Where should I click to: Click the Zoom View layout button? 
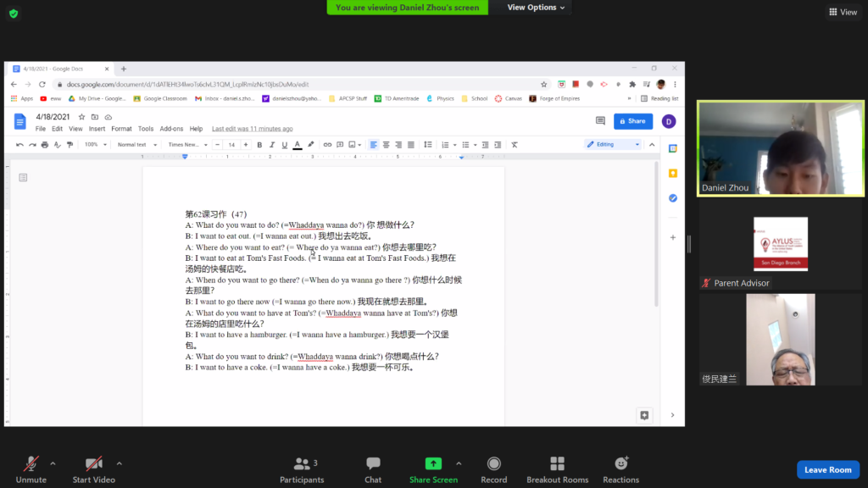(x=843, y=12)
